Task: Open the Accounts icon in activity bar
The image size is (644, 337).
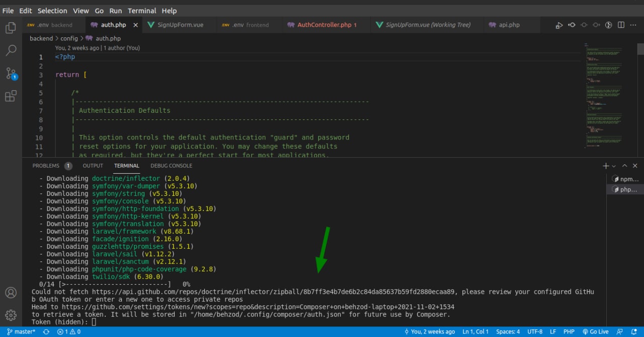Action: click(x=11, y=293)
